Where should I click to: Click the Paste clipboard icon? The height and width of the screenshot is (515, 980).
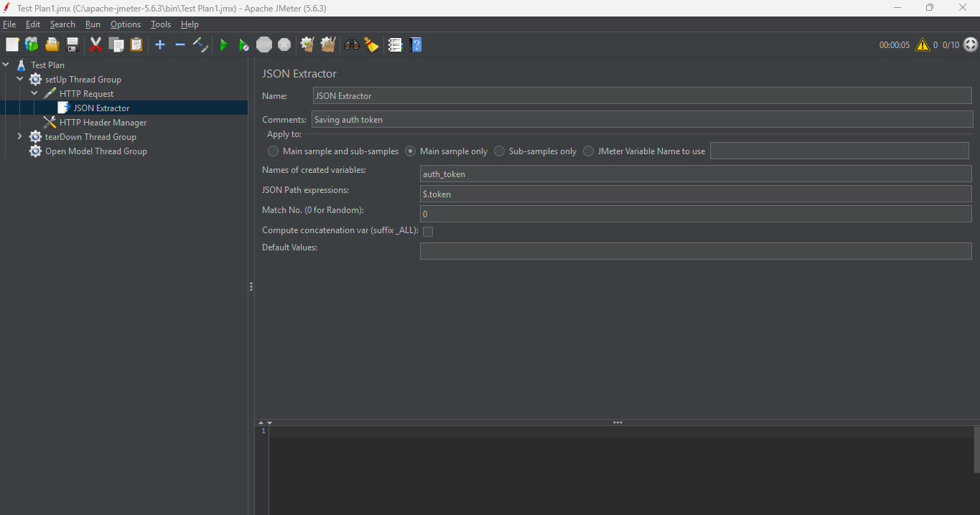coord(136,44)
